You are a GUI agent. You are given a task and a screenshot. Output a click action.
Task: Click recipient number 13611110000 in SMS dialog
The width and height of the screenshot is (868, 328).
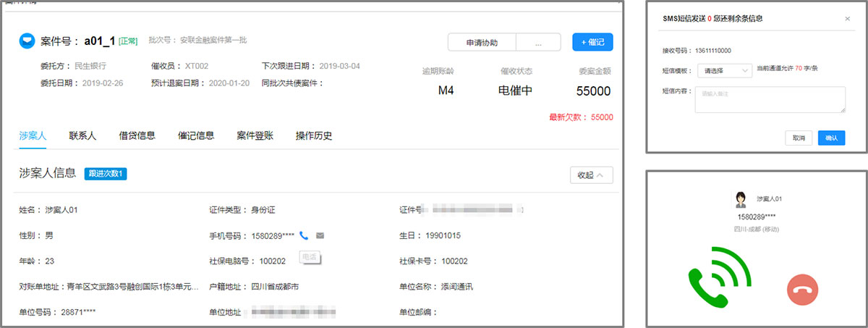point(712,51)
